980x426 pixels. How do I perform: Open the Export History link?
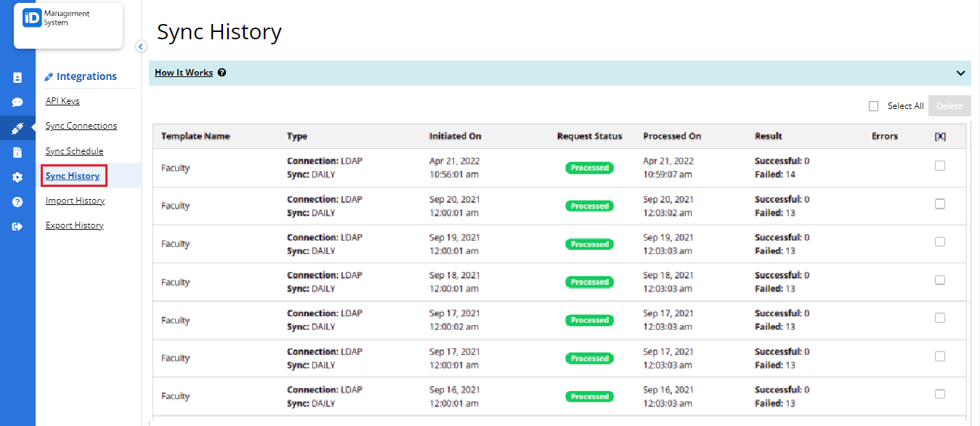click(74, 225)
